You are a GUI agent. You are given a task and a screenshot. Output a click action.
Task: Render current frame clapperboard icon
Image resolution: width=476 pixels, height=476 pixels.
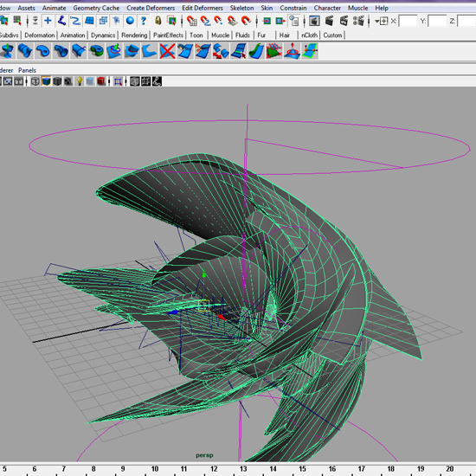(x=329, y=21)
